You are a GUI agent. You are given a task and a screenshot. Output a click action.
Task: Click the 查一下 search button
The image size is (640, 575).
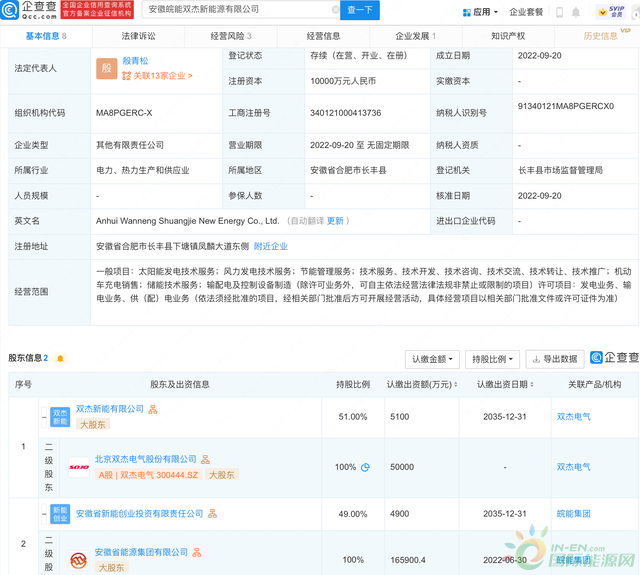[x=360, y=10]
